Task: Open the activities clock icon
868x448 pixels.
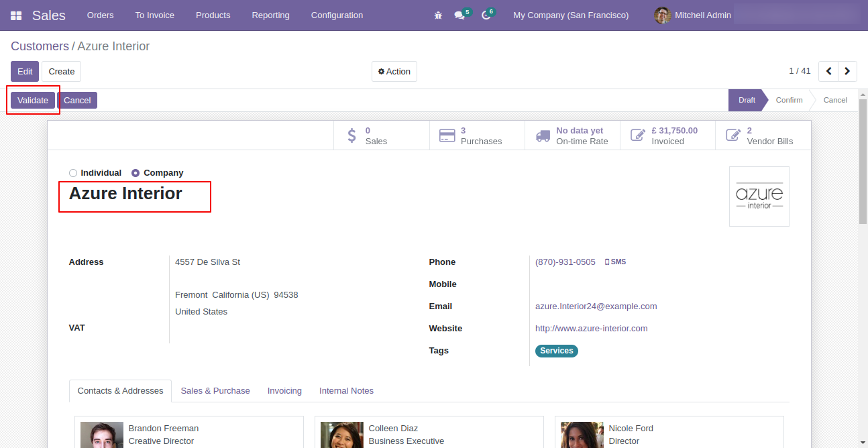Action: pos(486,15)
